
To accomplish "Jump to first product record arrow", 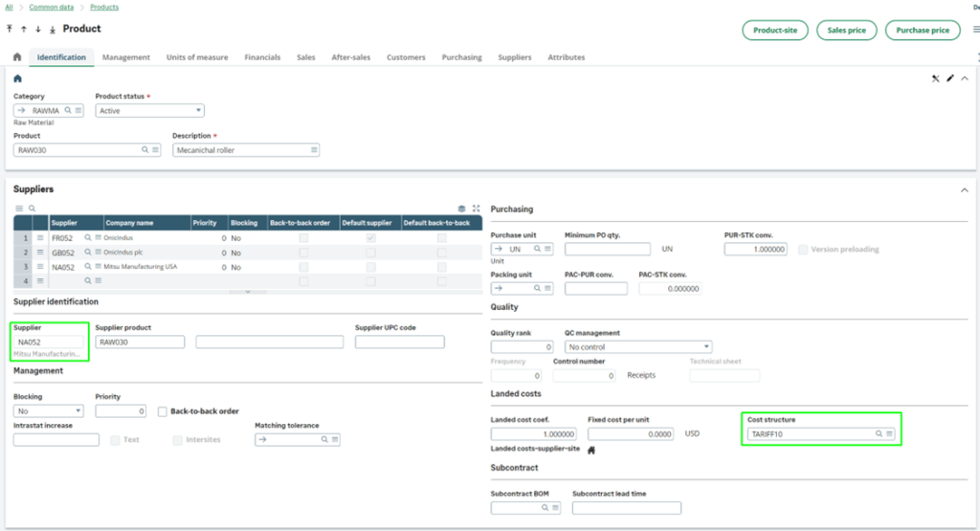I will pos(10,30).
